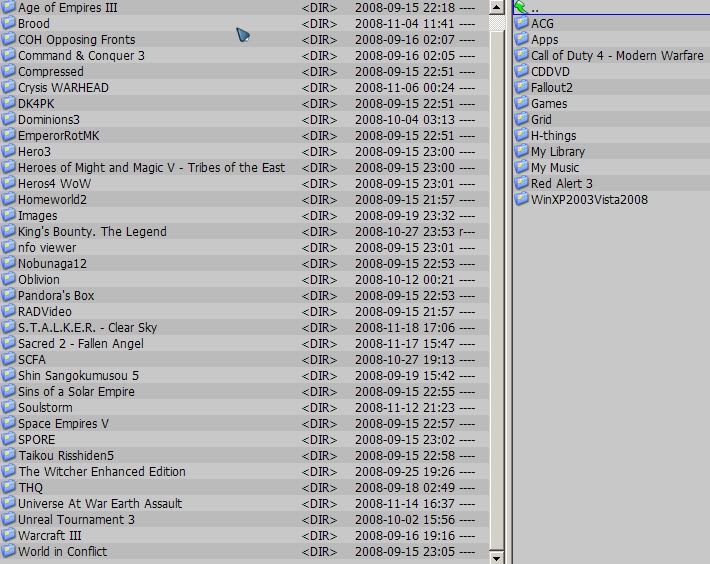Click the <DIR> label on the SPORE row
The height and width of the screenshot is (564, 710).
pyautogui.click(x=319, y=440)
